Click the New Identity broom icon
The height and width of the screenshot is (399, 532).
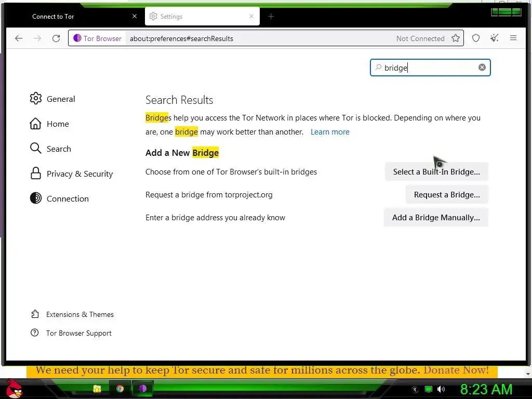click(495, 38)
